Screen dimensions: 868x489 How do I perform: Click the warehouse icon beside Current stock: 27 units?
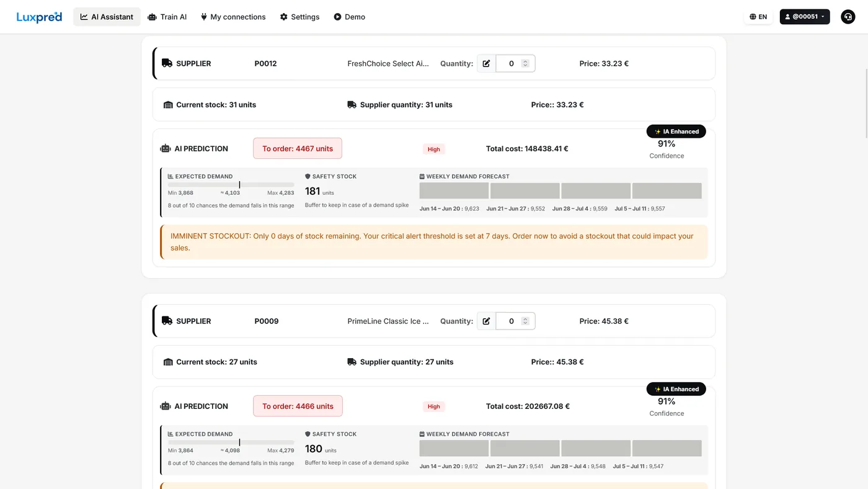click(168, 362)
